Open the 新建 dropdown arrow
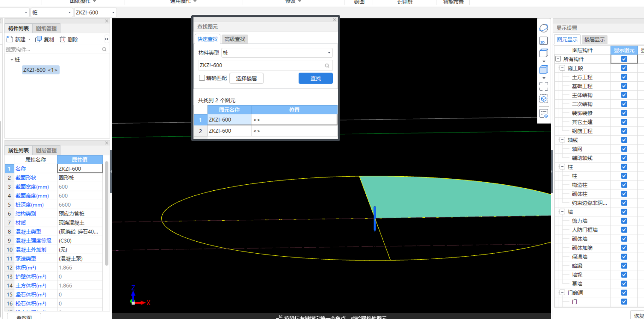Viewport: 644px width, 319px height. point(29,39)
